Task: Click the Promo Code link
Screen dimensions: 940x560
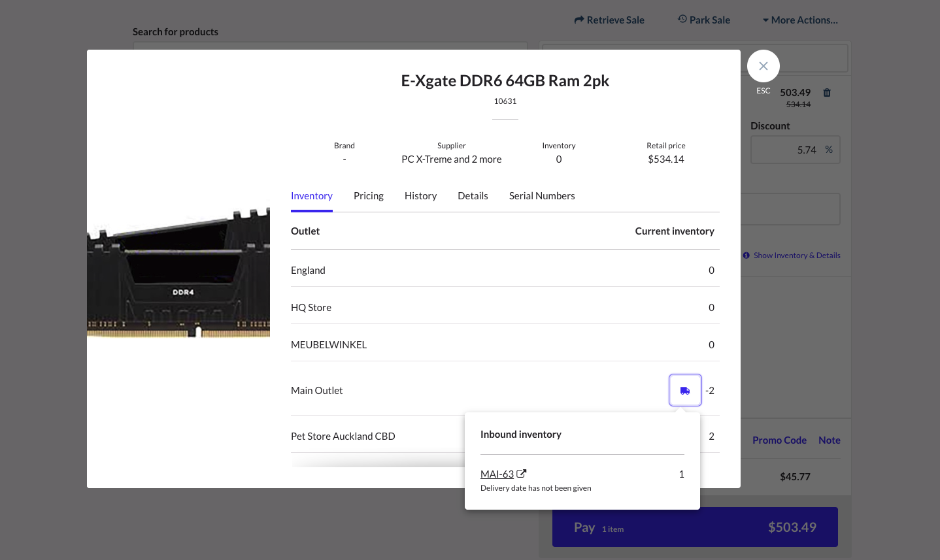Action: click(x=779, y=440)
